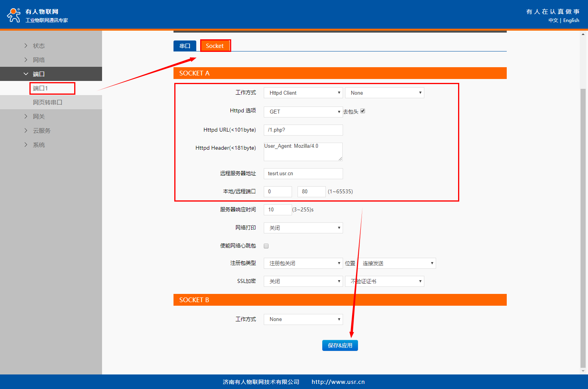Switch to the 串口 tab
Image resolution: width=588 pixels, height=389 pixels.
pyautogui.click(x=185, y=46)
